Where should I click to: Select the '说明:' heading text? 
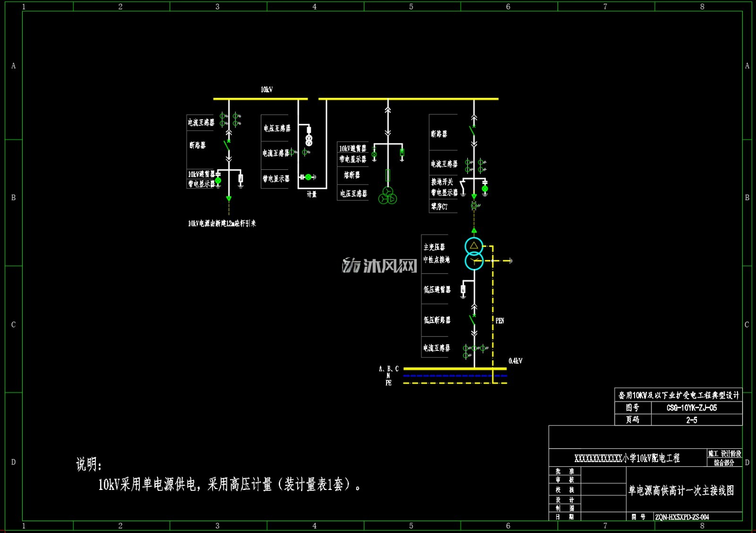(89, 464)
